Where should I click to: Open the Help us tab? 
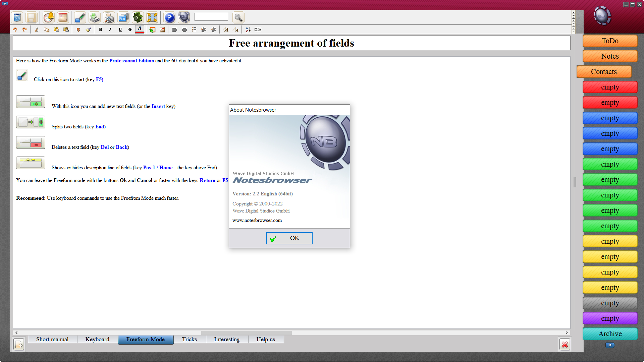point(266,339)
